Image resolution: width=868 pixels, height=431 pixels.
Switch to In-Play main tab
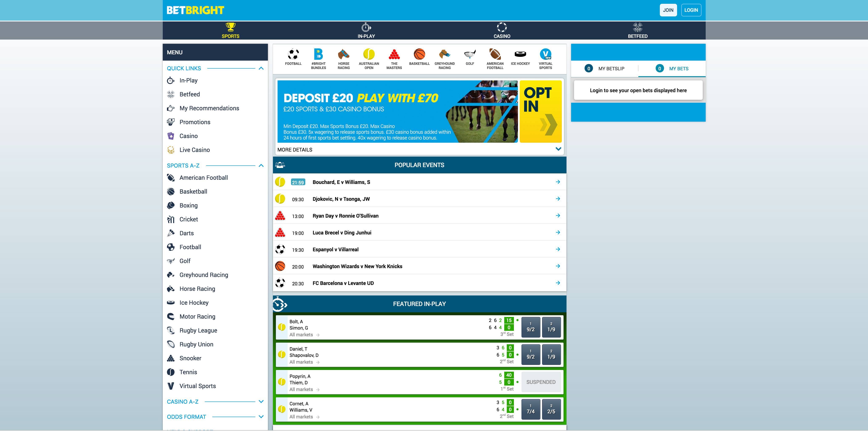click(366, 31)
